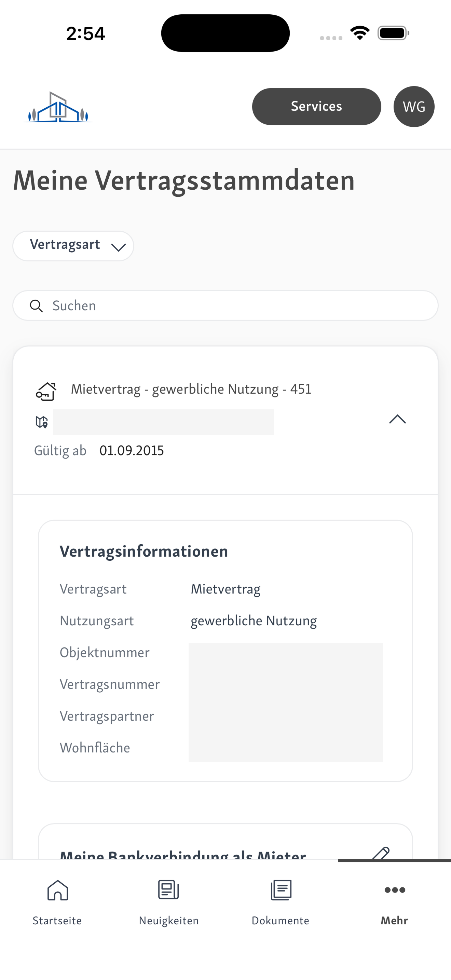This screenshot has width=451, height=980.
Task: Go to the Startseite tab
Action: (x=57, y=902)
